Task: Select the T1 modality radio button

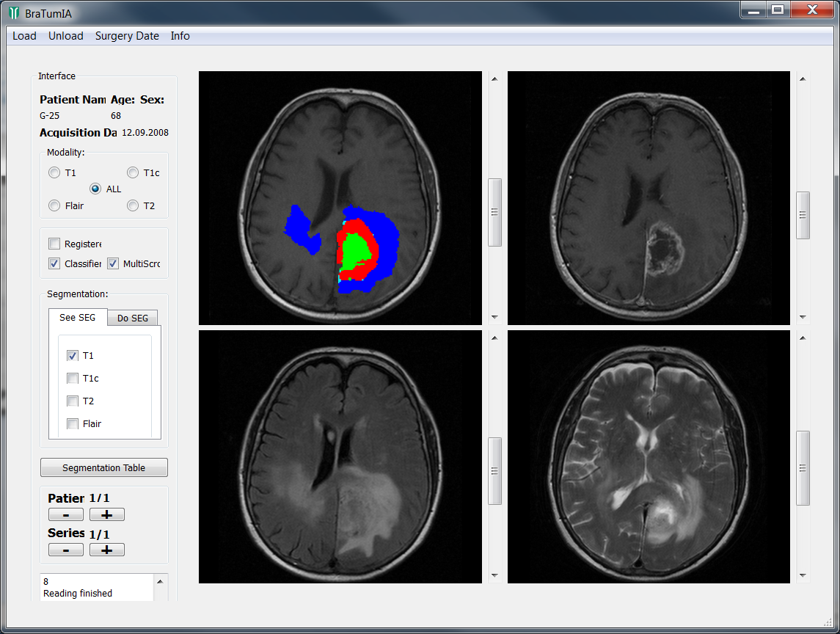Action: 54,173
